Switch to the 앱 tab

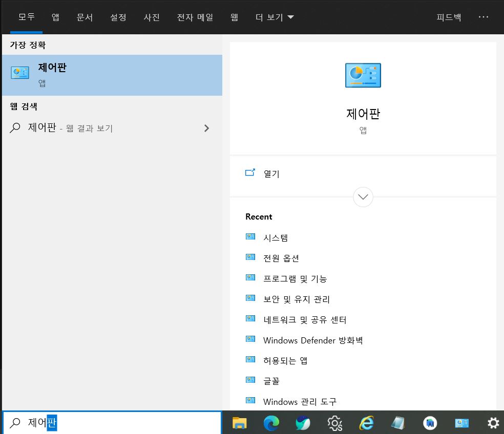(x=55, y=17)
